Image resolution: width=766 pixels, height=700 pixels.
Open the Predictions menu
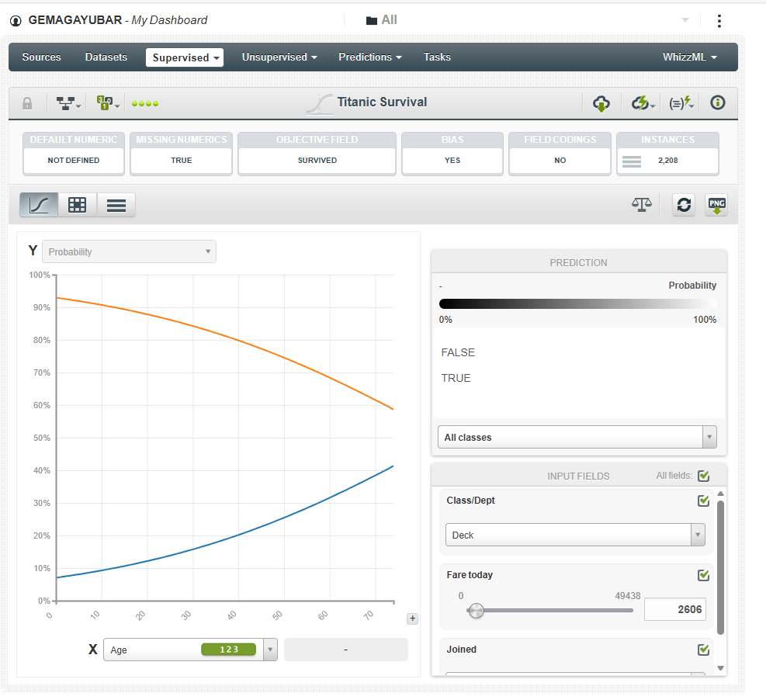click(x=369, y=57)
